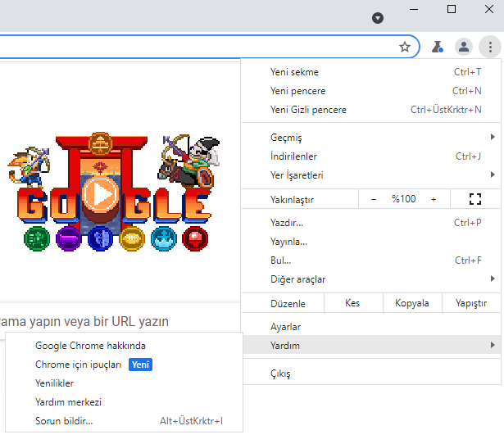The height and width of the screenshot is (444, 504).
Task: Open Ayarlar from the menu
Action: pos(371,327)
